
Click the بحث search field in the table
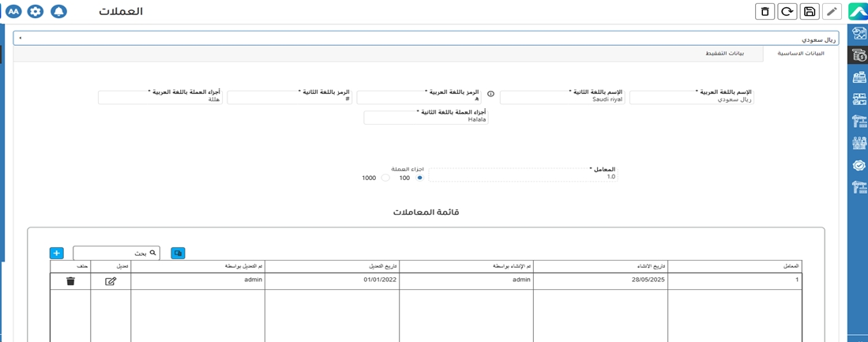[111, 253]
